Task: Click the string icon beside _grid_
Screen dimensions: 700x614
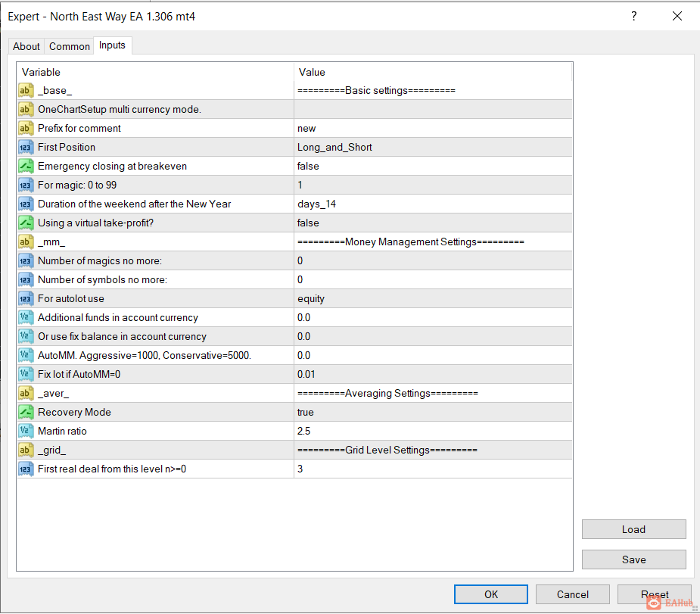Action: 26,450
